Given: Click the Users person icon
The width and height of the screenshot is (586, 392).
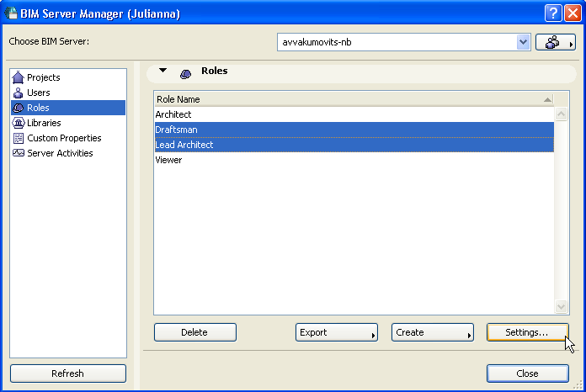Looking at the screenshot, I should (x=18, y=93).
